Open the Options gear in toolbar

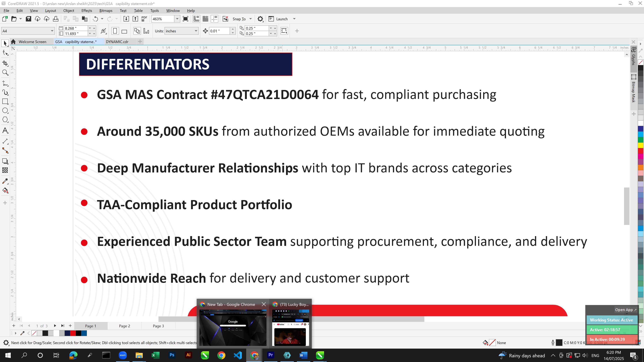click(260, 19)
